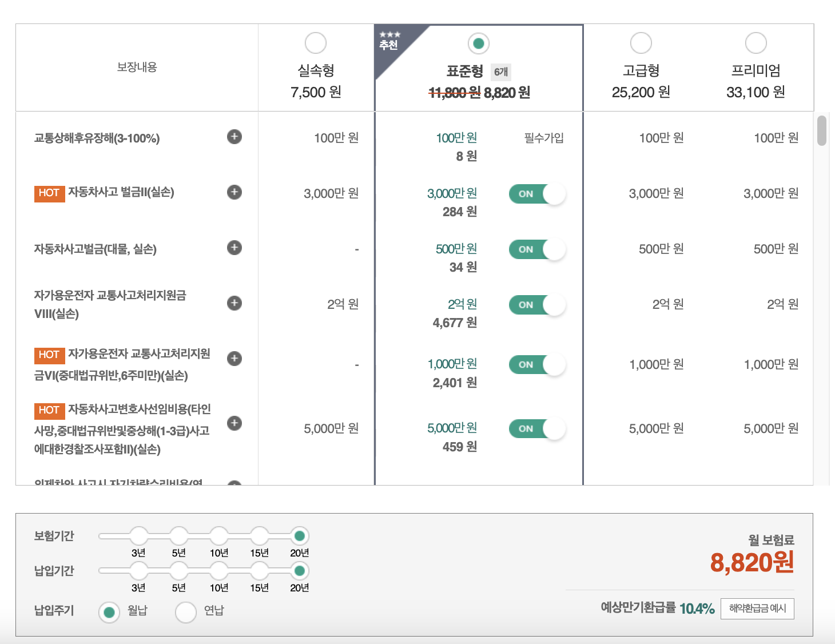Click 3,000만 원 in 실속형 column
The width and height of the screenshot is (835, 644).
click(331, 193)
